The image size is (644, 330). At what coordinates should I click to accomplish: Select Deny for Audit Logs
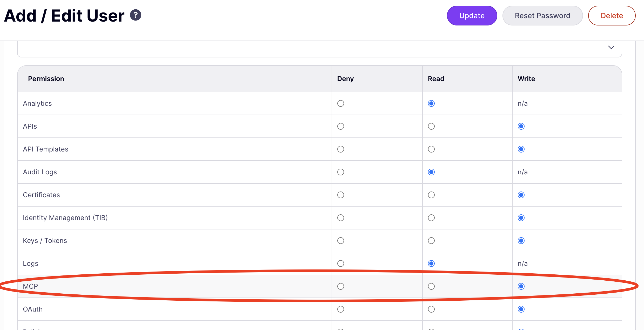coord(341,172)
